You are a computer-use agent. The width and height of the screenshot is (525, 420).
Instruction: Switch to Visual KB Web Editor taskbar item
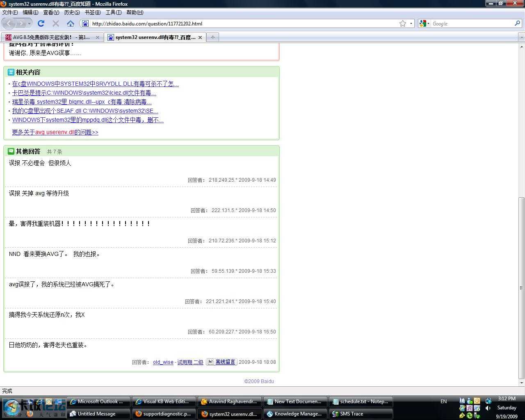[164, 402]
